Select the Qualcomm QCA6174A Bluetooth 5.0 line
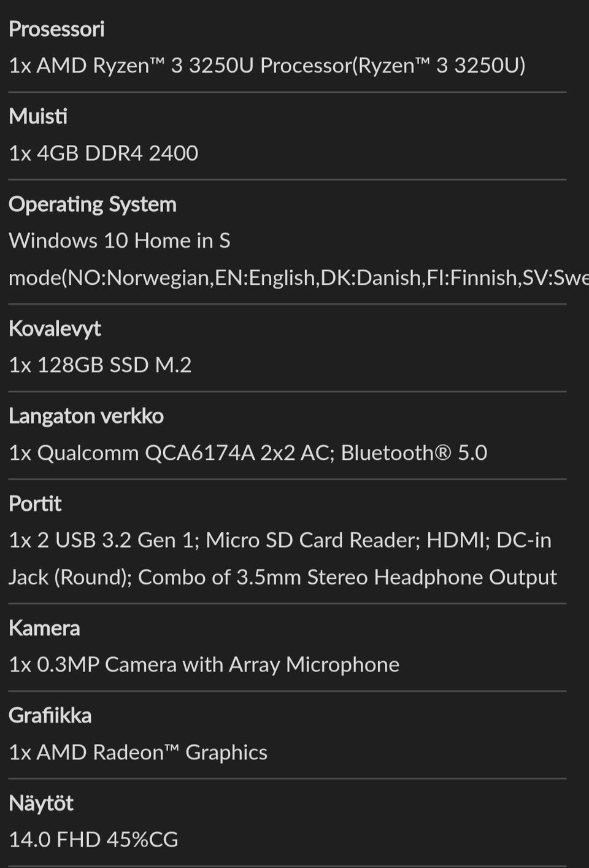Viewport: 589px width, 868px height. (x=248, y=453)
